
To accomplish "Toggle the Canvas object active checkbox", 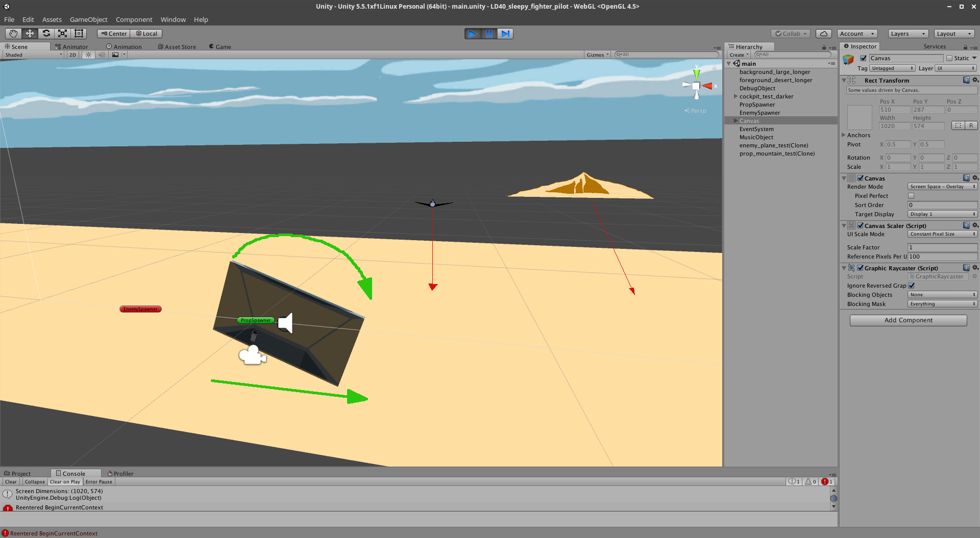I will click(863, 58).
